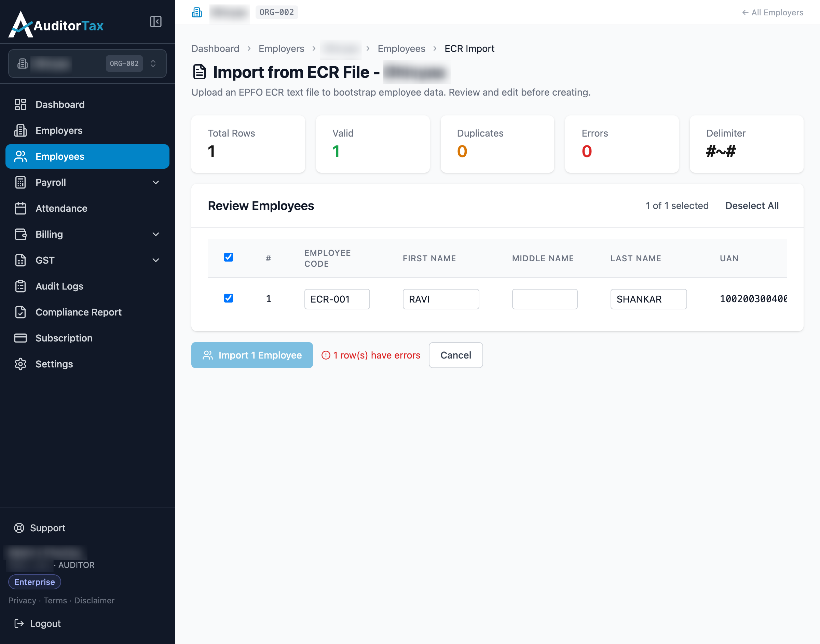Click the GST document icon
Viewport: 820px width, 644px height.
tap(20, 260)
